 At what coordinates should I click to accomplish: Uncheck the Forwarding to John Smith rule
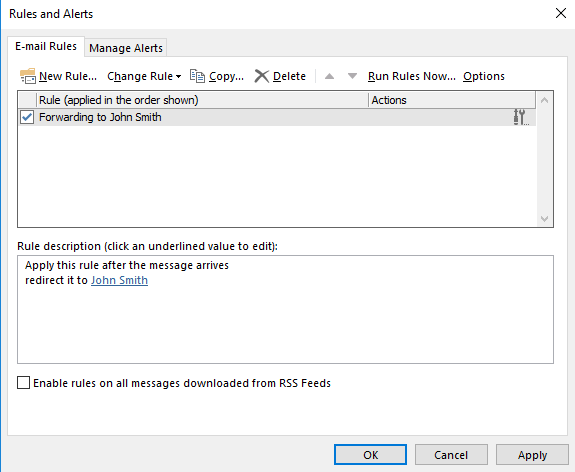click(x=27, y=117)
